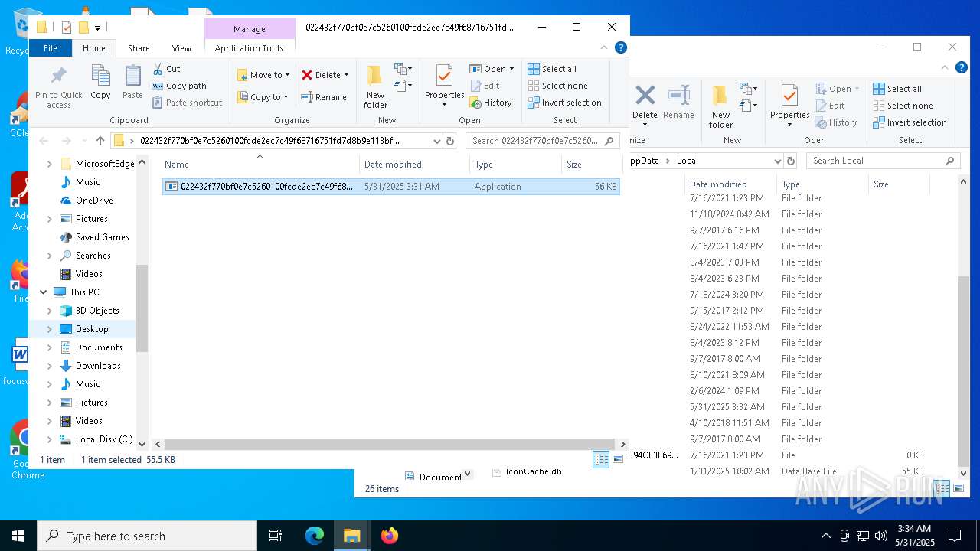Switch to the Home ribbon tab

click(94, 48)
